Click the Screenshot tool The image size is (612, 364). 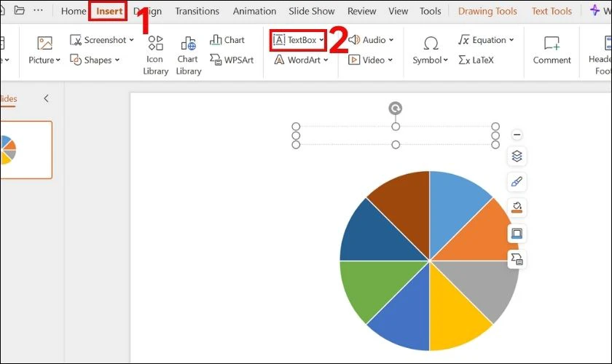pyautogui.click(x=98, y=40)
